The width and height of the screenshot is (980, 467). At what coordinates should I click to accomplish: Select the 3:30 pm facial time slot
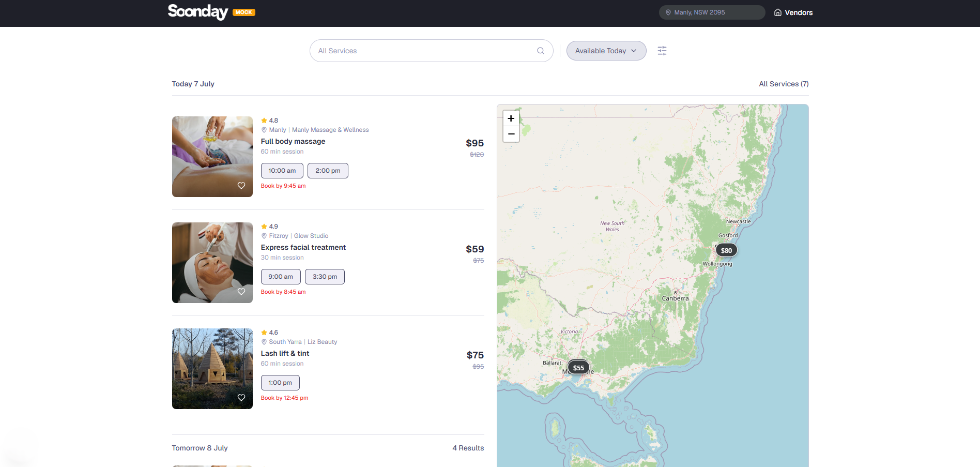[x=325, y=277]
